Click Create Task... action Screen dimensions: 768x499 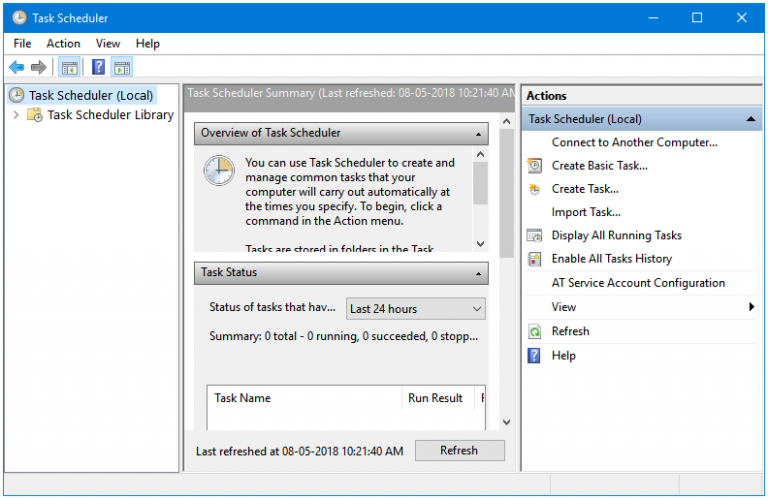585,189
